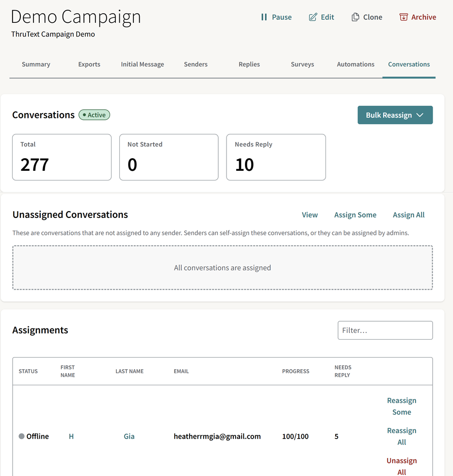This screenshot has height=476, width=453.
Task: Click the Active status badge
Action: coord(95,115)
